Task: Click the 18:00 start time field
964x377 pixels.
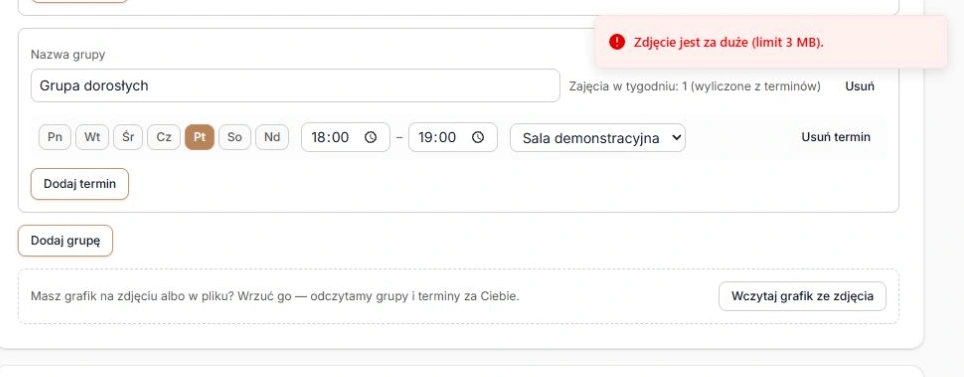Action: (346, 137)
